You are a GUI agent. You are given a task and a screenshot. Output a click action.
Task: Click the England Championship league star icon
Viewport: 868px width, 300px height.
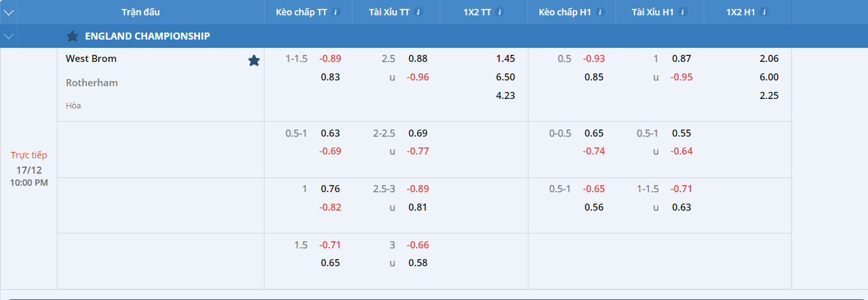point(72,36)
